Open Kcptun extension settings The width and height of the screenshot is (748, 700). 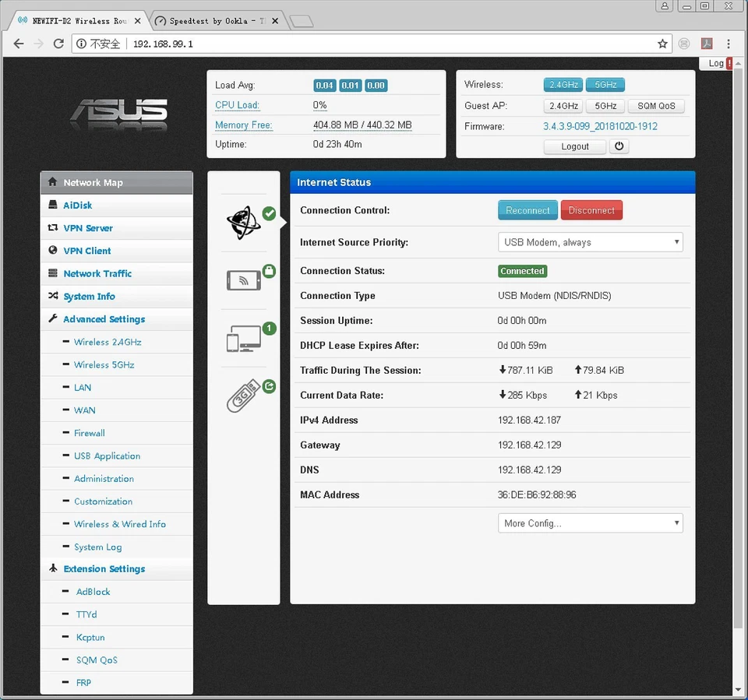[117, 638]
